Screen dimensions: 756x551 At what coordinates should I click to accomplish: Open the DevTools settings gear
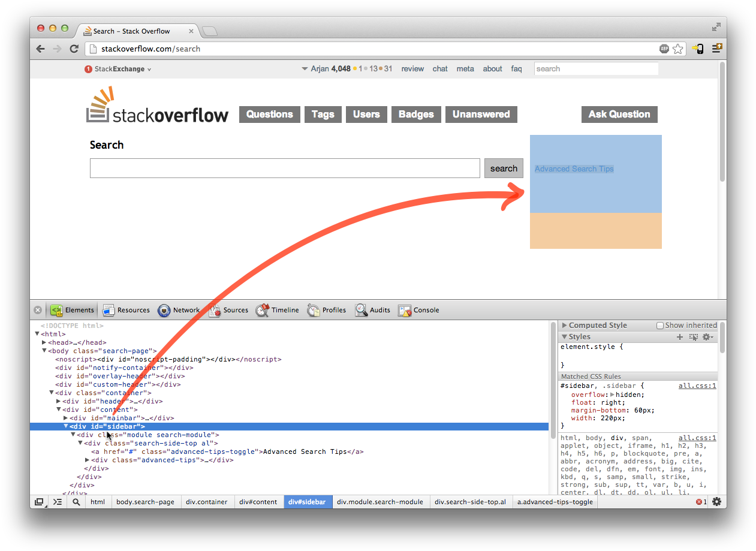716,501
